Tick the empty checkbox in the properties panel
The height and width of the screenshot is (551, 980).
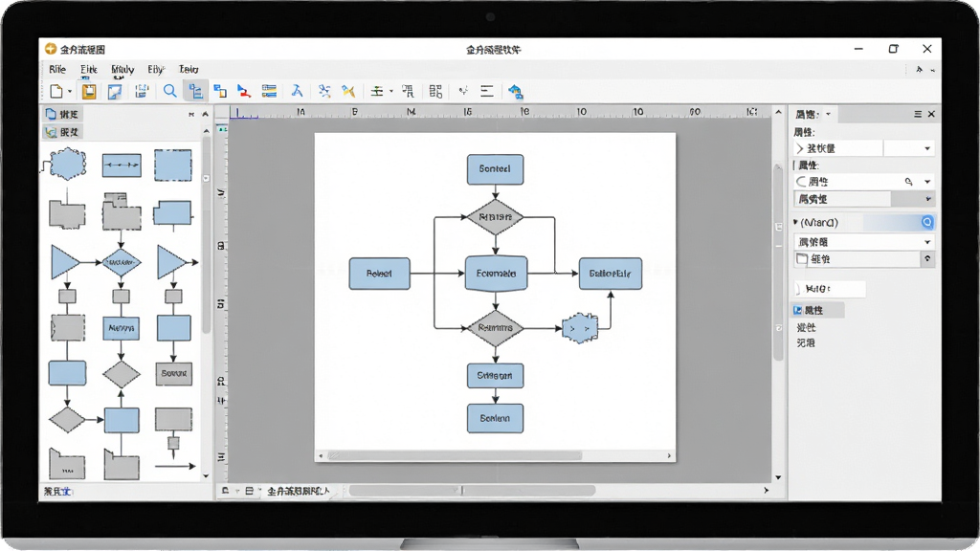click(802, 258)
